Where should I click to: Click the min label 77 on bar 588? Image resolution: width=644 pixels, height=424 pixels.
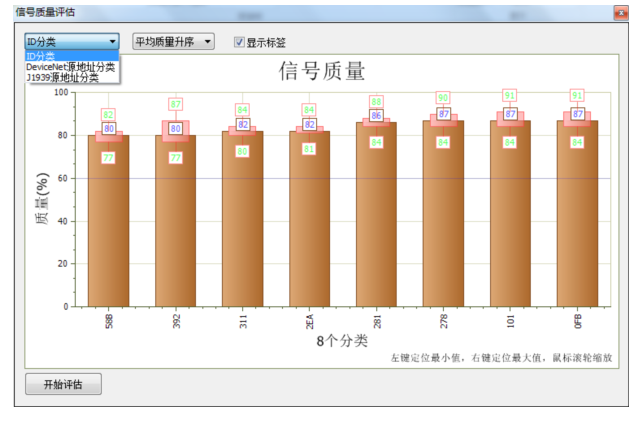pyautogui.click(x=108, y=158)
